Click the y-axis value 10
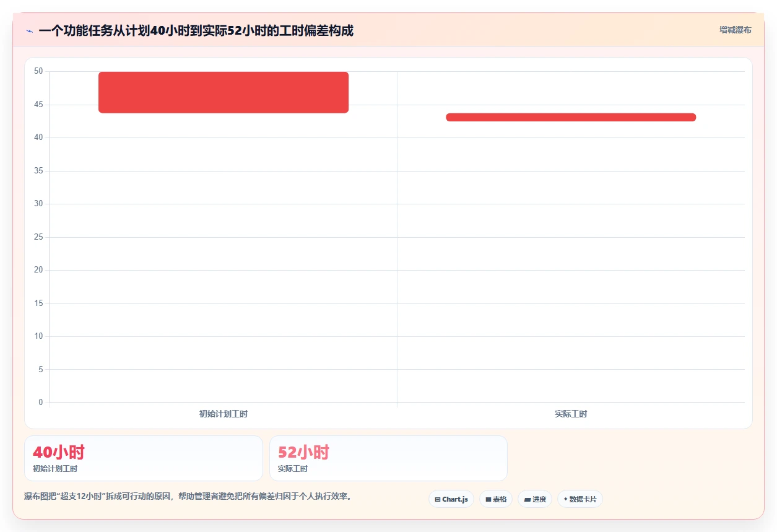 tap(38, 336)
